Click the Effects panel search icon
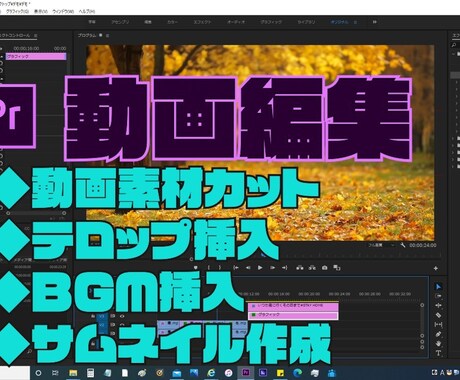This screenshot has height=380, width=460. 454,45
